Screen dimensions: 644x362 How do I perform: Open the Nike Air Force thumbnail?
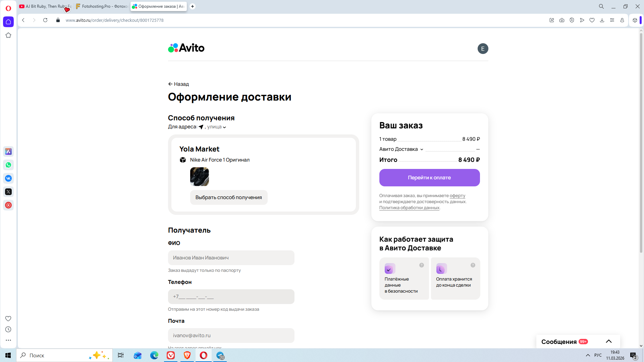[x=199, y=177]
